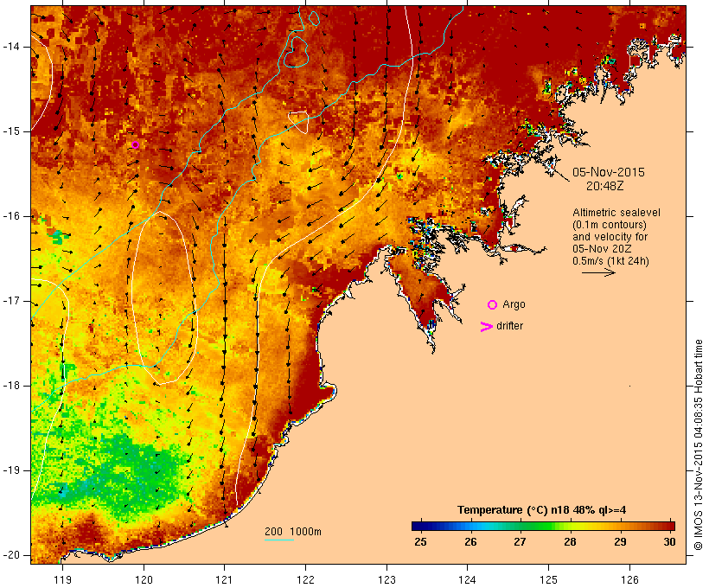Click the longitude axis label 120
This screenshot has width=709, height=588.
coord(144,579)
